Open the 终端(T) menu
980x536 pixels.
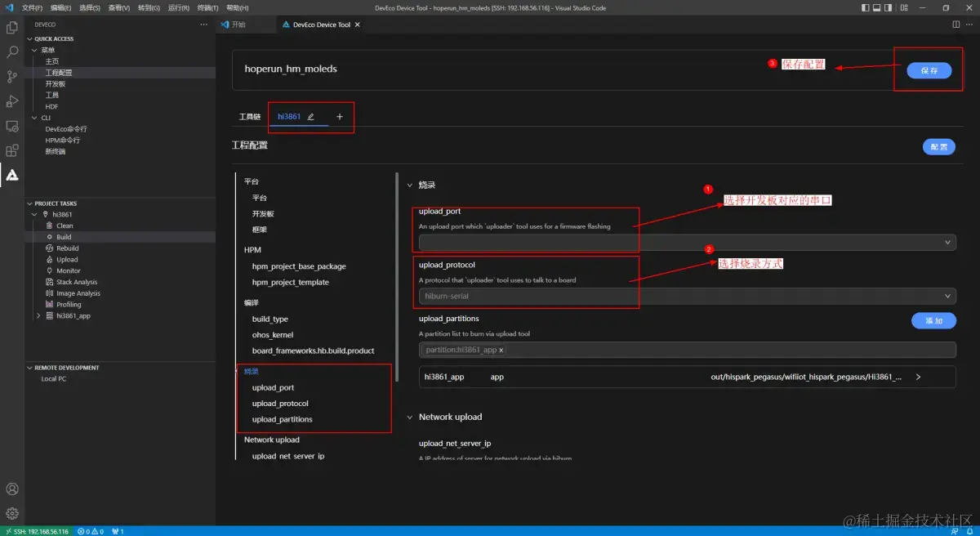(x=207, y=7)
